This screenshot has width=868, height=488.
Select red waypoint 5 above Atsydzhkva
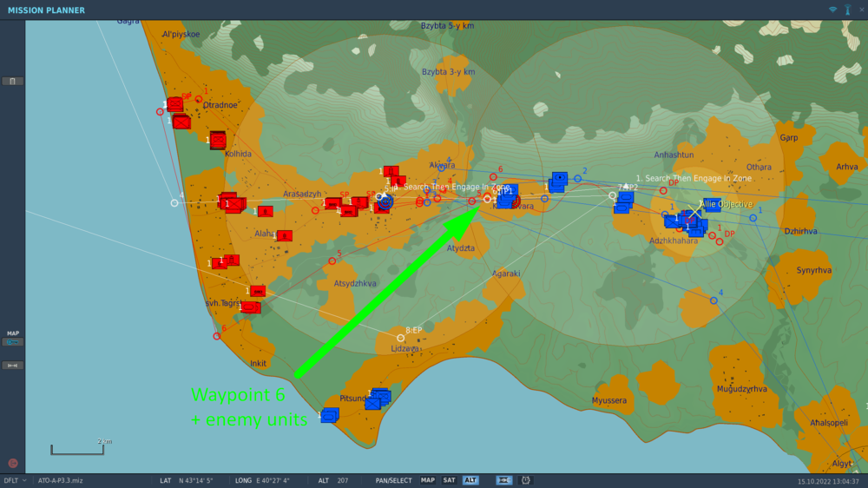point(332,260)
